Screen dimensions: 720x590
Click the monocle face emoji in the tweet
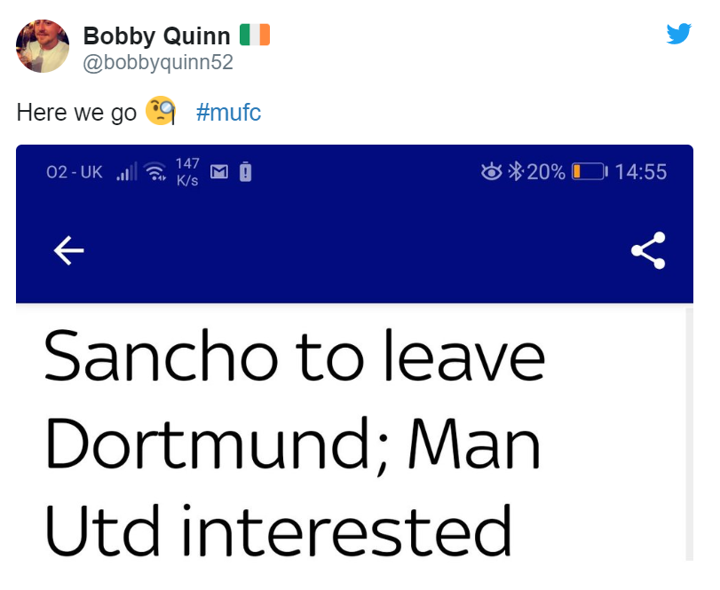[x=160, y=111]
